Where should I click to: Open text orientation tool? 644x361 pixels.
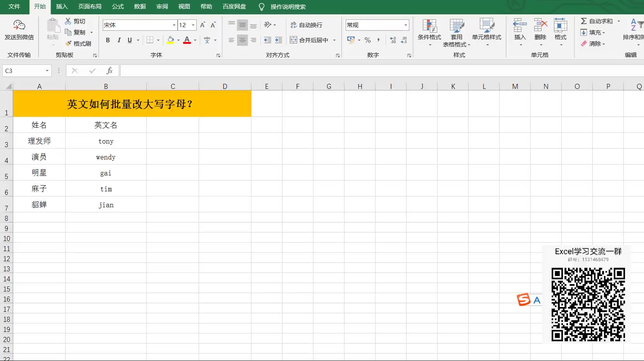pos(268,25)
